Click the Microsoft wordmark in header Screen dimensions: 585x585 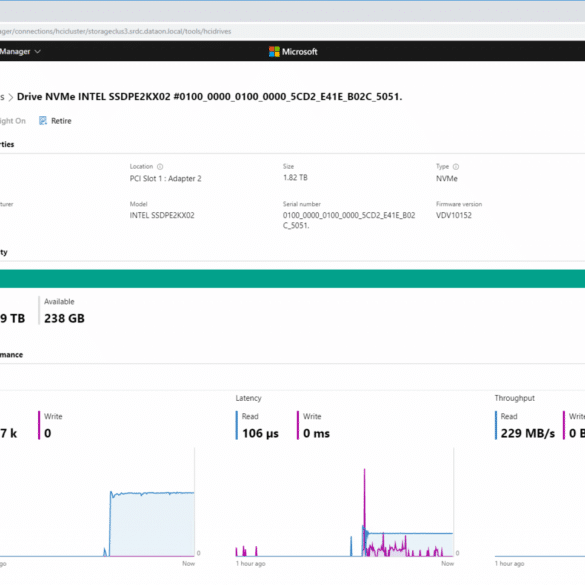click(300, 51)
